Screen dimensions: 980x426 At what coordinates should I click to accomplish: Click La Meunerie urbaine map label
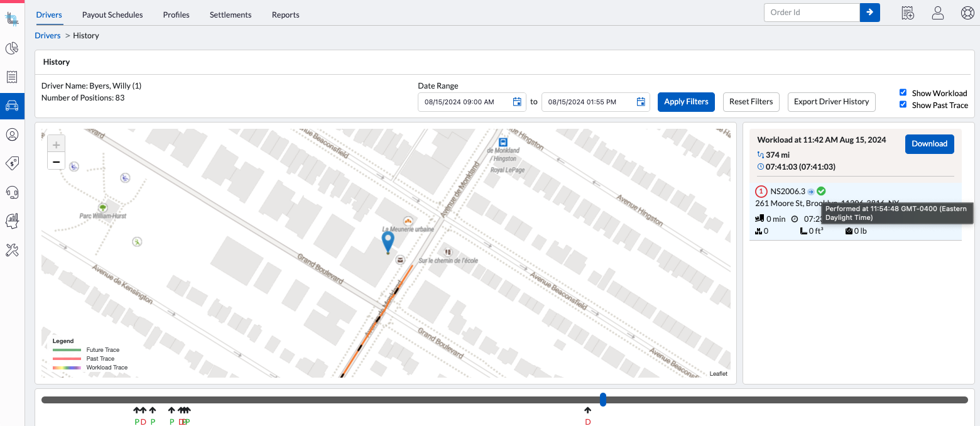408,229
